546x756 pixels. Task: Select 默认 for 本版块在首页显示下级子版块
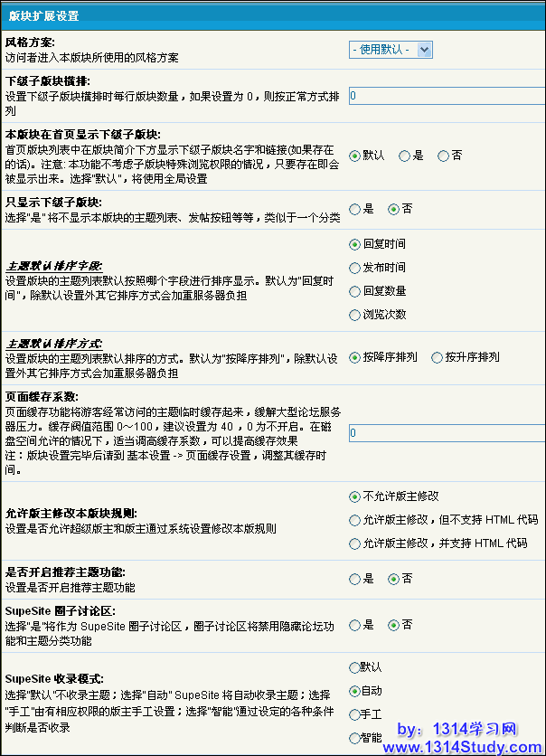(x=355, y=156)
